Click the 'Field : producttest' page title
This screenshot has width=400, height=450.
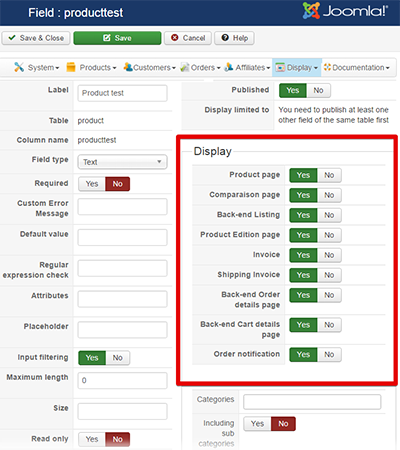click(76, 13)
